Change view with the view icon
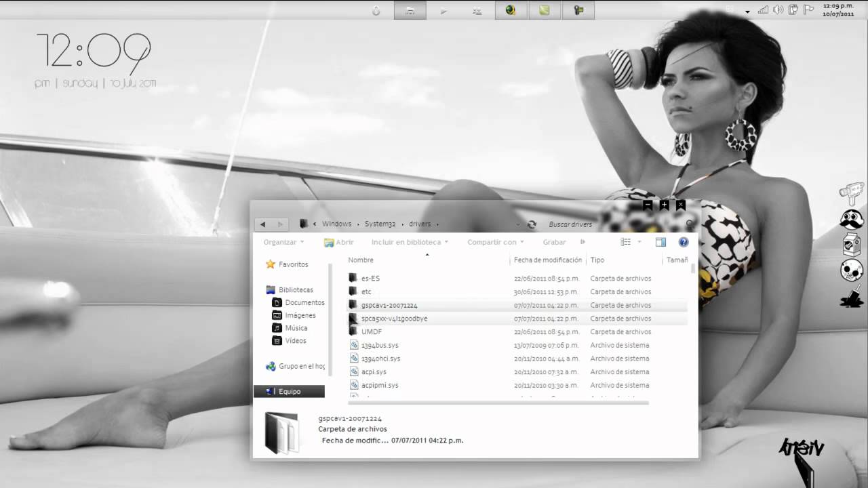 click(x=626, y=242)
